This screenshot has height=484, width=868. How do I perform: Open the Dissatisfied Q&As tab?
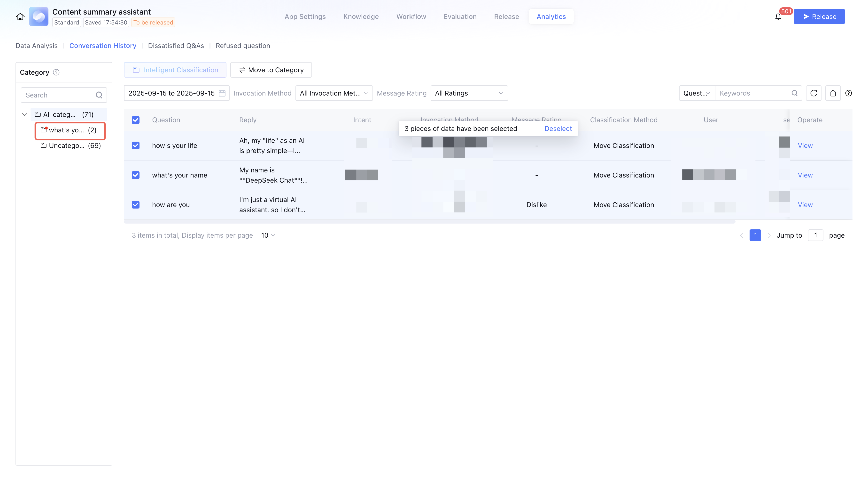coord(176,46)
